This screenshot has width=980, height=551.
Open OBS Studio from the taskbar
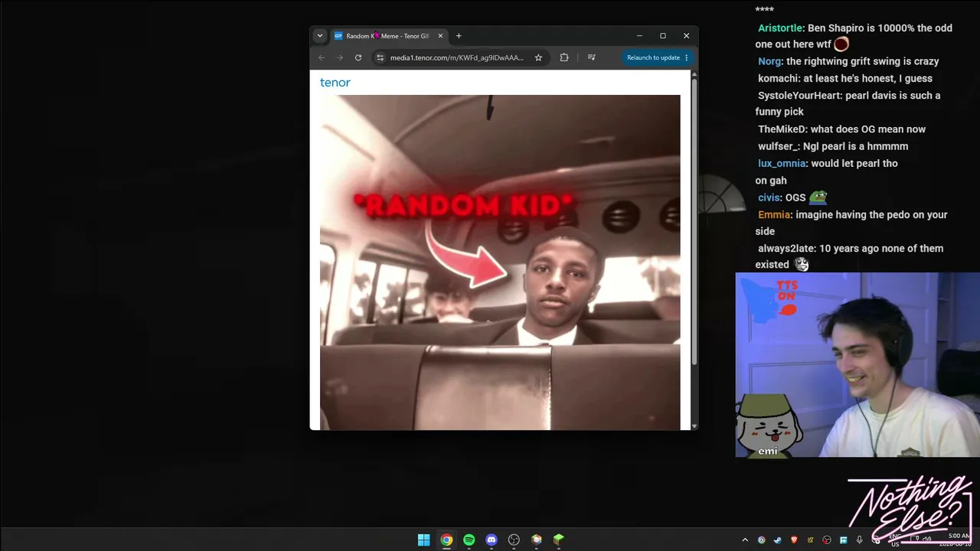click(x=514, y=540)
